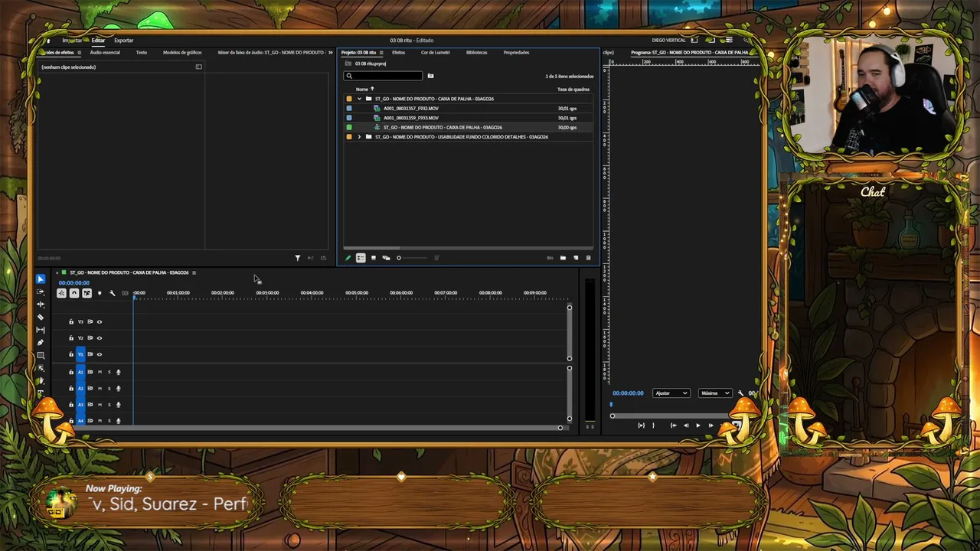Screen dimensions: 980x551
Task: Target the A2 track
Action: click(80, 388)
